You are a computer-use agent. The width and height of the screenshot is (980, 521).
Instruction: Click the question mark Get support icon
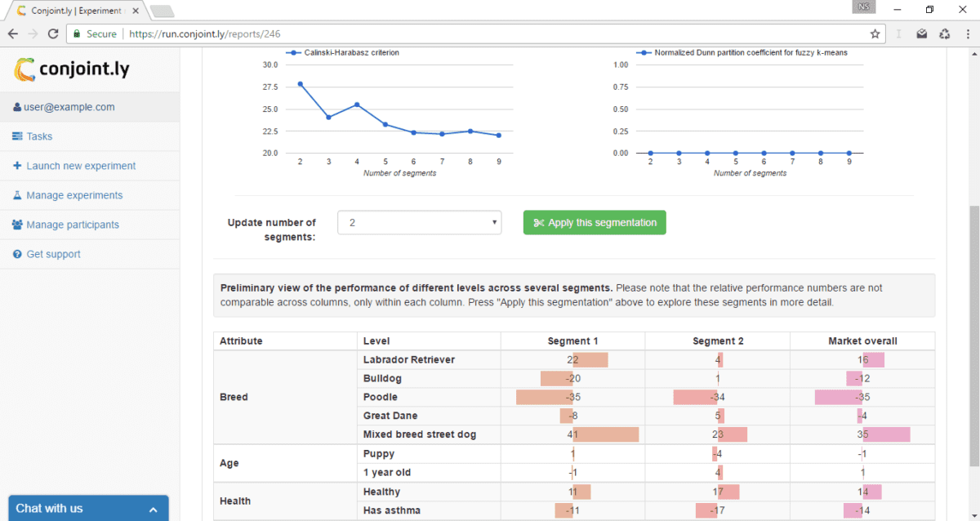pyautogui.click(x=17, y=254)
